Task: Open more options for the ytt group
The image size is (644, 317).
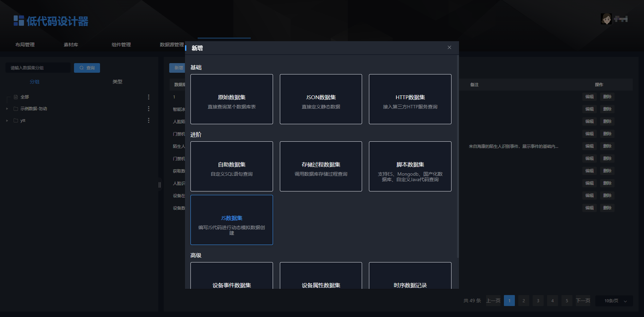Action: point(149,120)
